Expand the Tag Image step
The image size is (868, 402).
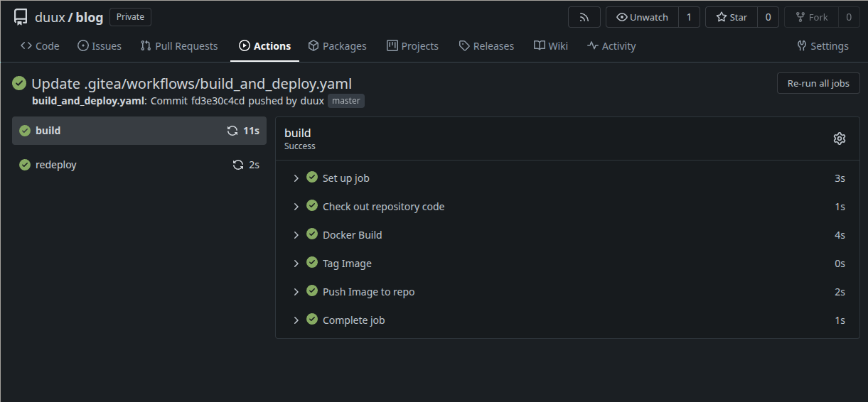(296, 264)
